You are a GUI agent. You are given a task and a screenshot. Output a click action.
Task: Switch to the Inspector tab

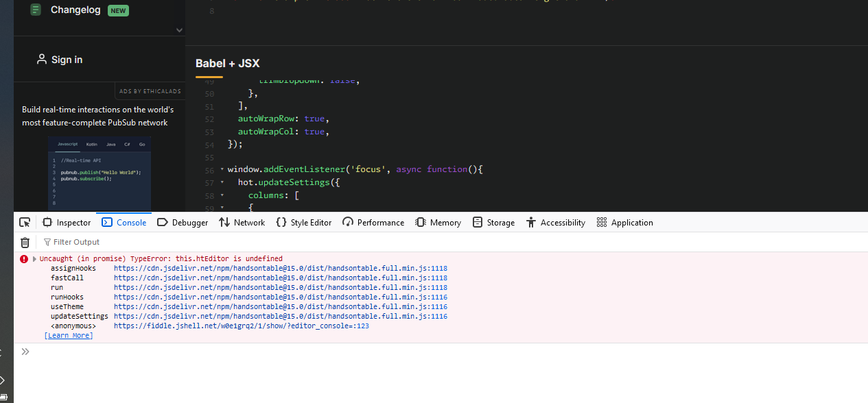tap(67, 222)
